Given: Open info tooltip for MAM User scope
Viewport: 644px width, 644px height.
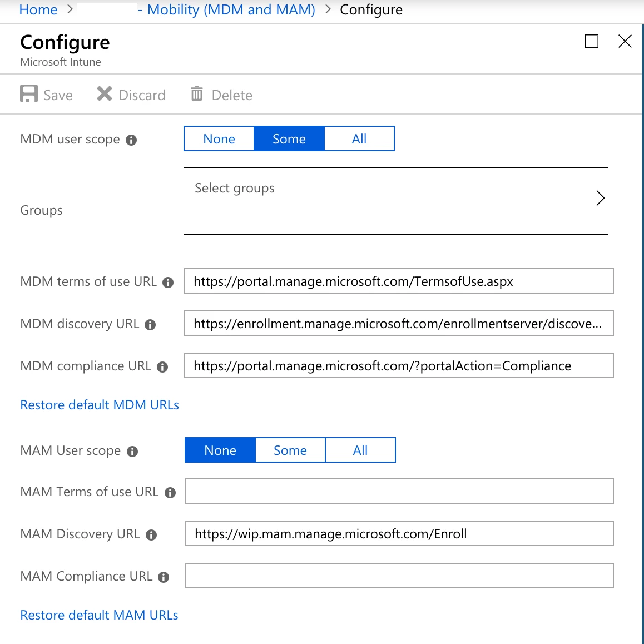Looking at the screenshot, I should [x=132, y=452].
